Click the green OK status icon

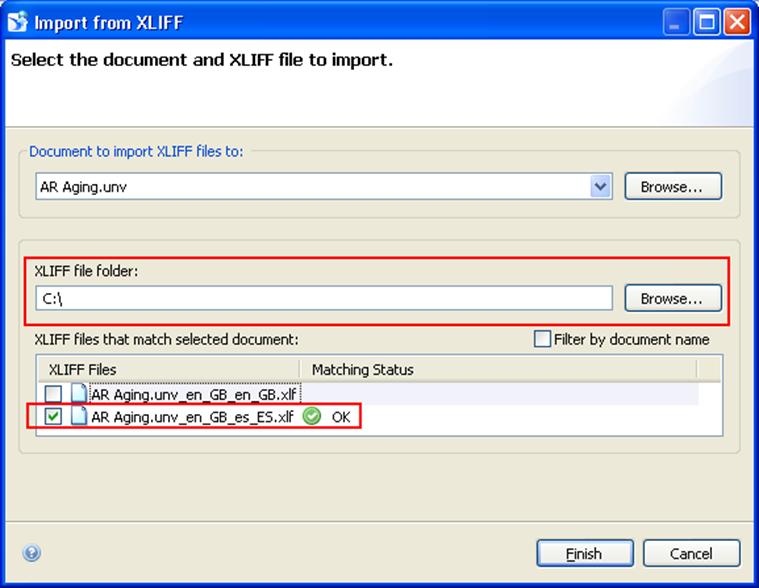pyautogui.click(x=312, y=417)
